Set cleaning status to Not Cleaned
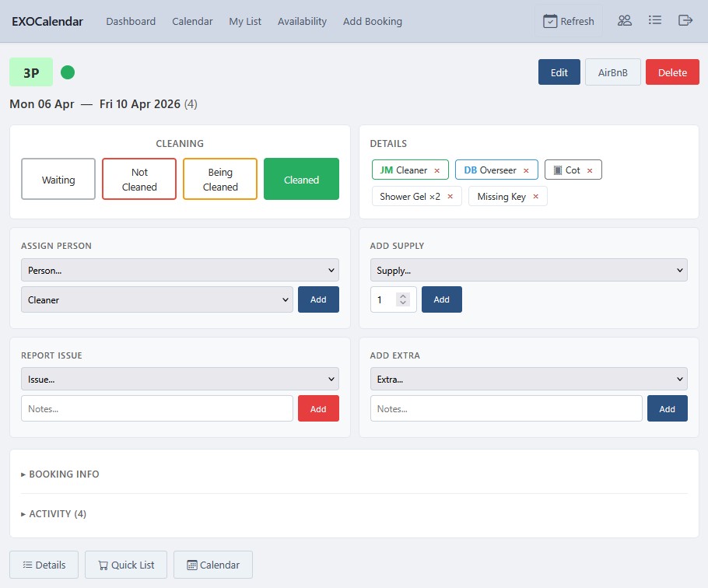The width and height of the screenshot is (708, 588). point(138,179)
